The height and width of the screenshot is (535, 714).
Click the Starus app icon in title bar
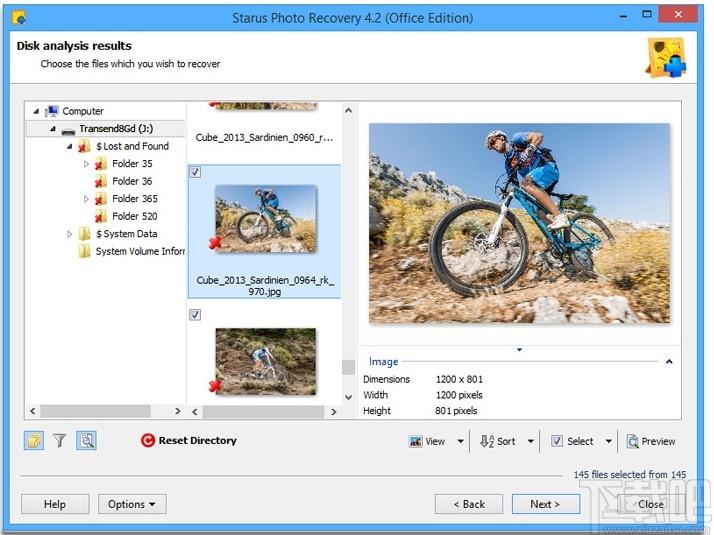pyautogui.click(x=19, y=18)
